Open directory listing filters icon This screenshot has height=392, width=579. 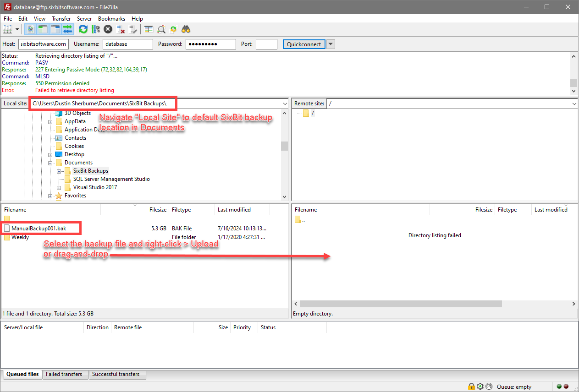pyautogui.click(x=149, y=29)
